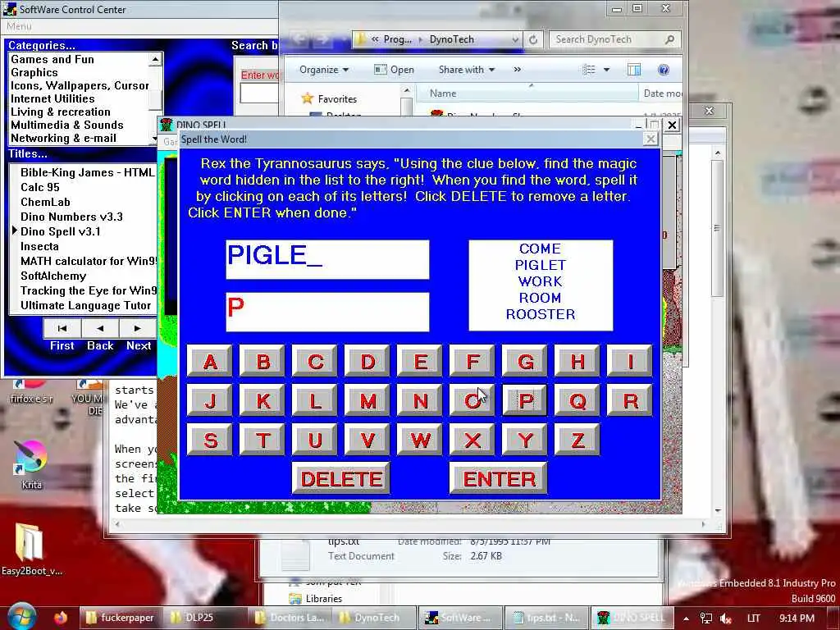
Task: Click the letter I key
Action: click(x=630, y=362)
